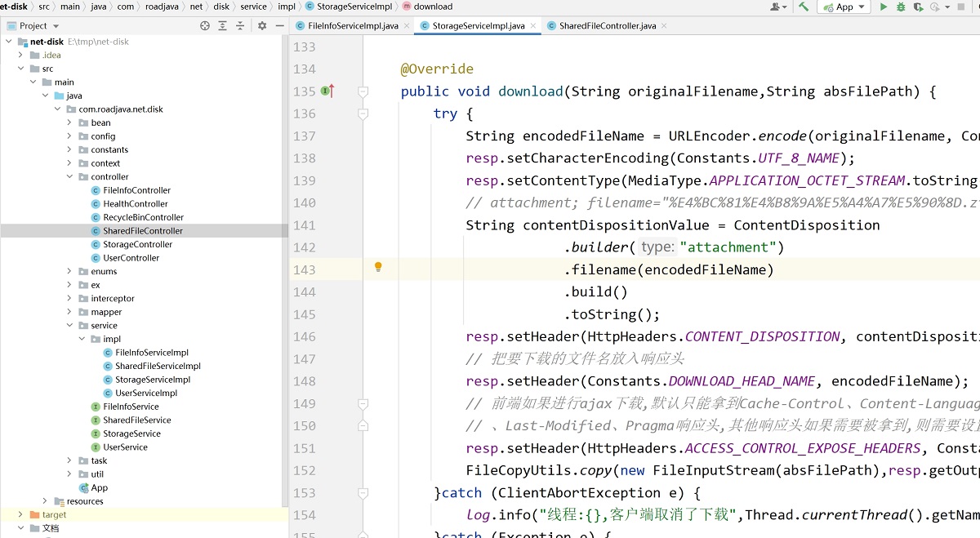
Task: Click line number 143 in the gutter
Action: tap(304, 269)
